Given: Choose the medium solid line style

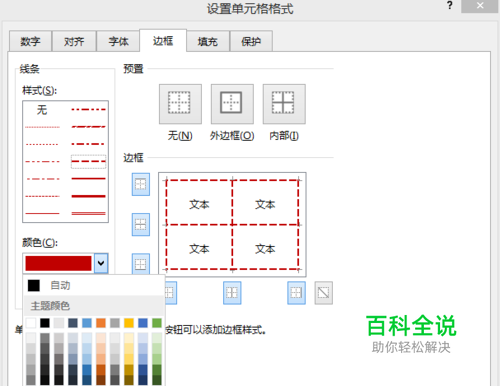Looking at the screenshot, I should point(89,179).
